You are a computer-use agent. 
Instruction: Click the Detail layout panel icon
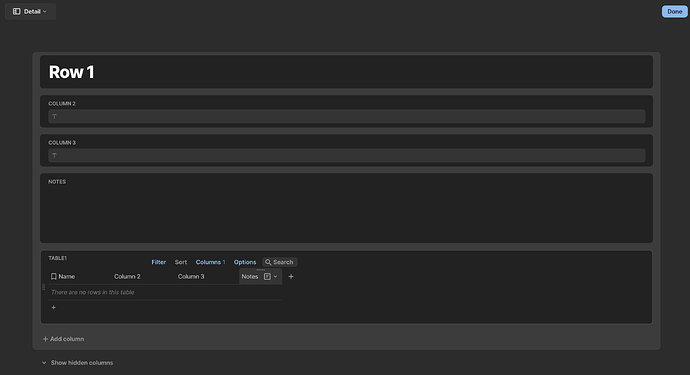point(17,11)
